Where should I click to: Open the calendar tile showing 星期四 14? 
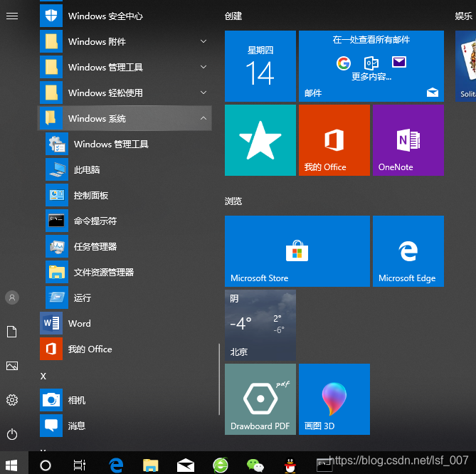point(260,66)
